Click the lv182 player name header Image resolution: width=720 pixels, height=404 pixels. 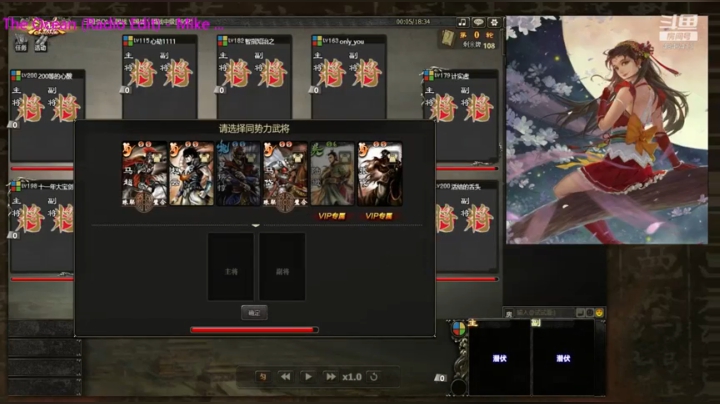254,41
